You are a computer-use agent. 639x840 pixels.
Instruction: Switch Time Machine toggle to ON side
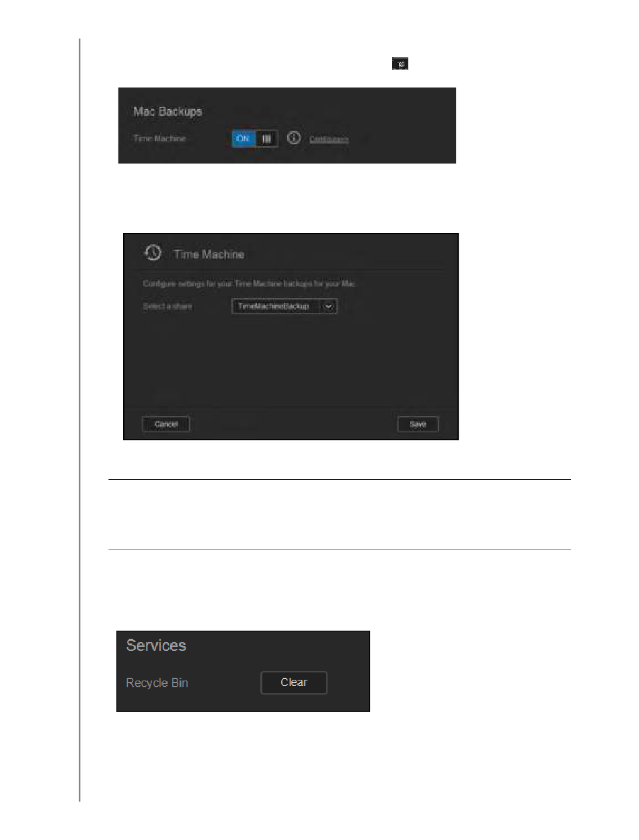point(243,139)
